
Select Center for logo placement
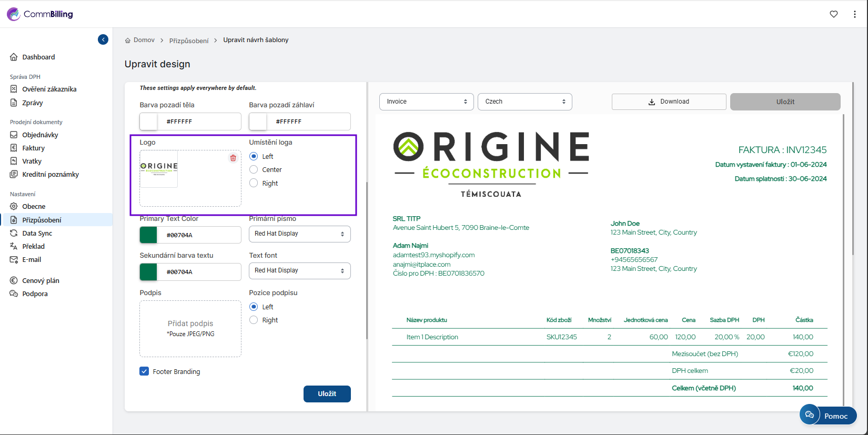pos(254,169)
